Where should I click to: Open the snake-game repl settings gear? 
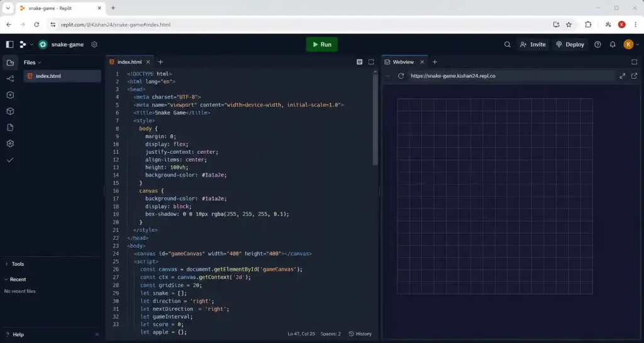94,45
